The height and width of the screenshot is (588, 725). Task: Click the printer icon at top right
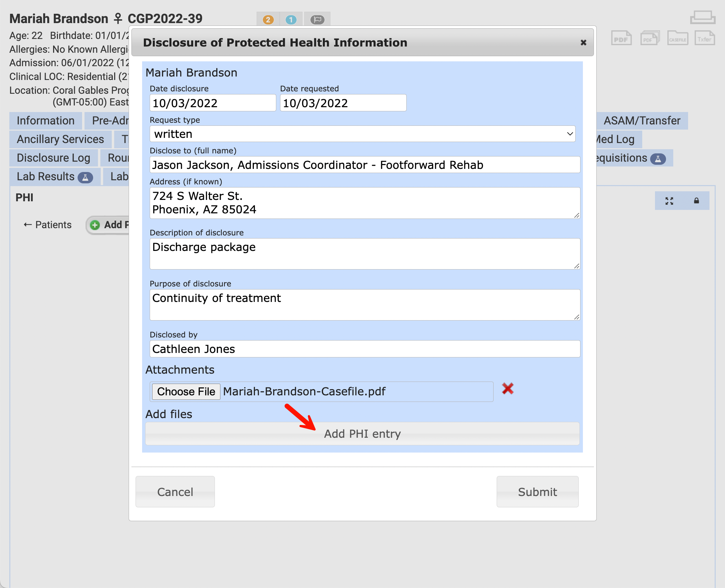(703, 17)
